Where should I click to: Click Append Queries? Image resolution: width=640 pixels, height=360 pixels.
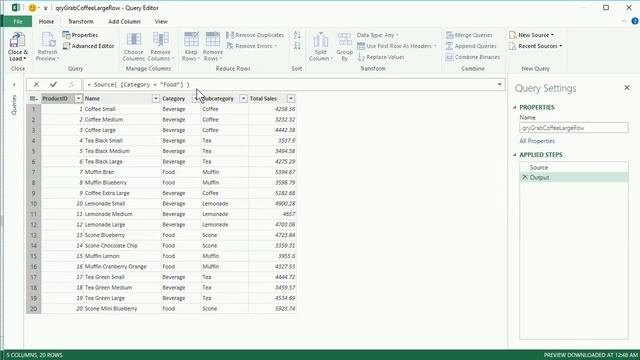471,46
